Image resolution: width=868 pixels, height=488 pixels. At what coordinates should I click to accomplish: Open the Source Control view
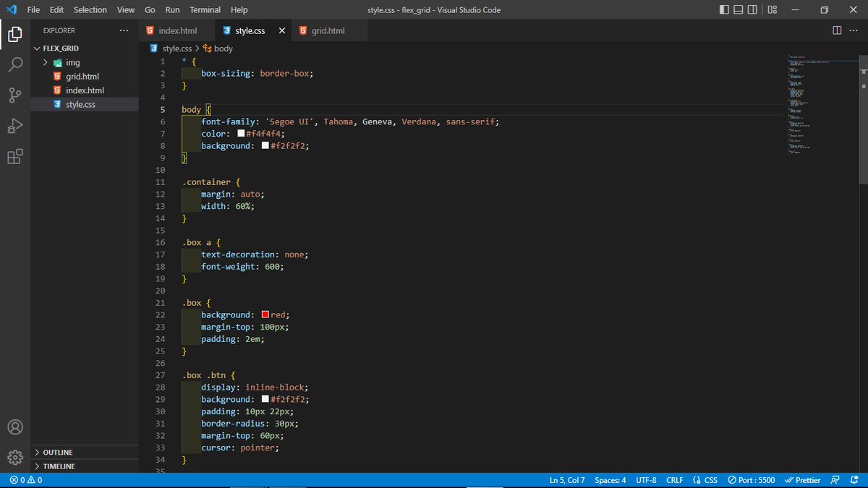coord(15,95)
